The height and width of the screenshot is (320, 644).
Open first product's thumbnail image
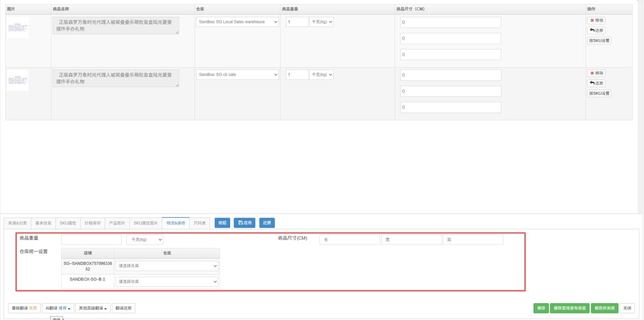18,28
